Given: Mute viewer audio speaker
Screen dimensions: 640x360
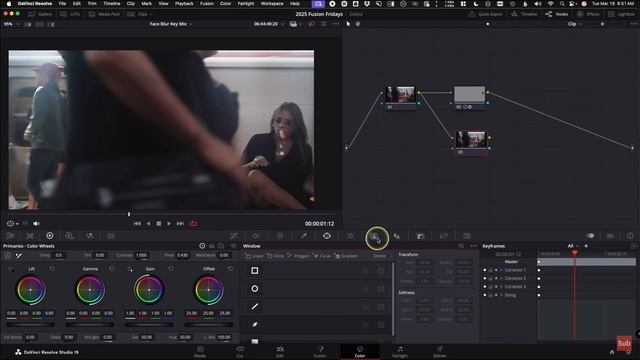Looking at the screenshot, I should coord(36,224).
